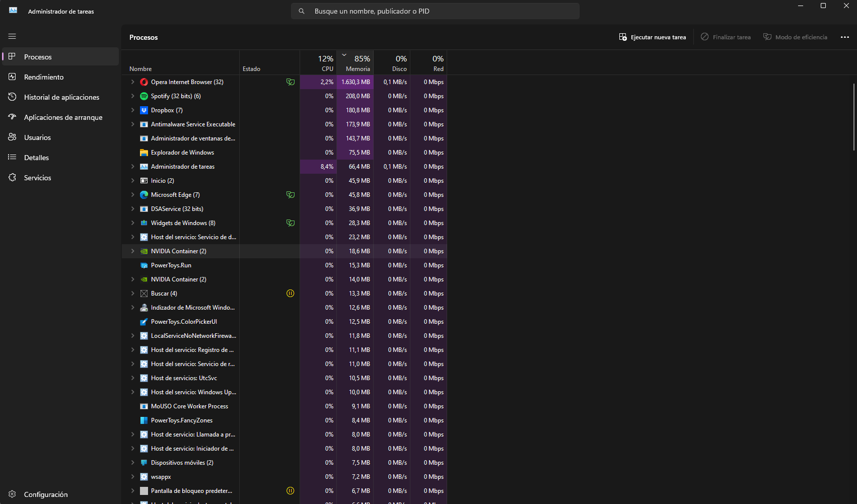This screenshot has height=504, width=857.
Task: Sort processes by Memoria column
Action: coord(355,62)
